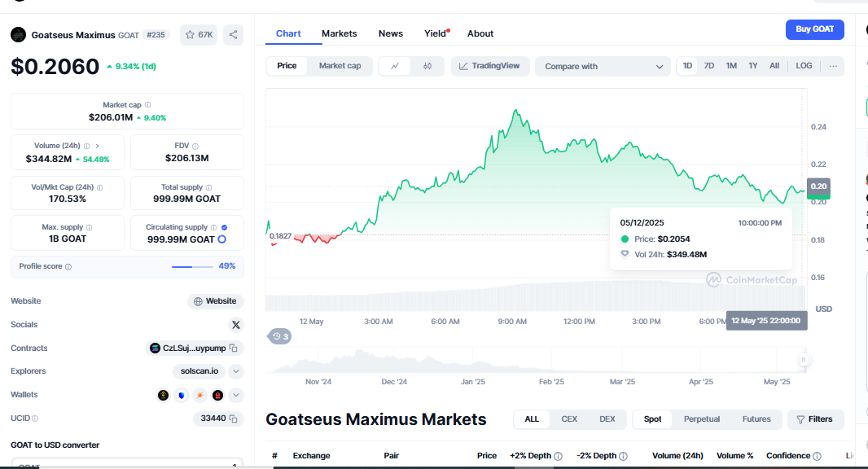Filter markets by CEX

pyautogui.click(x=569, y=419)
